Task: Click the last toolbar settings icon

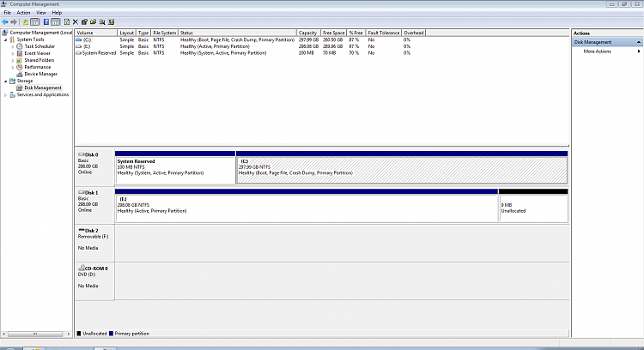Action: [111, 22]
